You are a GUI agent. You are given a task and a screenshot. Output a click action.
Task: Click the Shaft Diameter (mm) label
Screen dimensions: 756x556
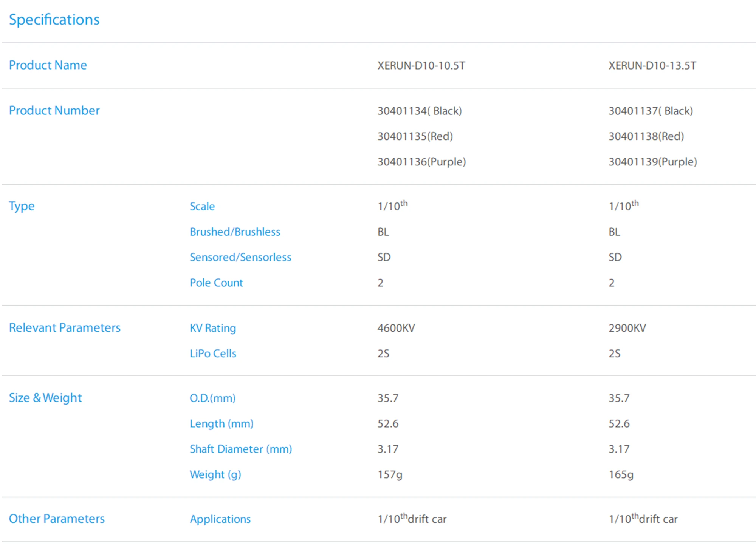pos(241,449)
